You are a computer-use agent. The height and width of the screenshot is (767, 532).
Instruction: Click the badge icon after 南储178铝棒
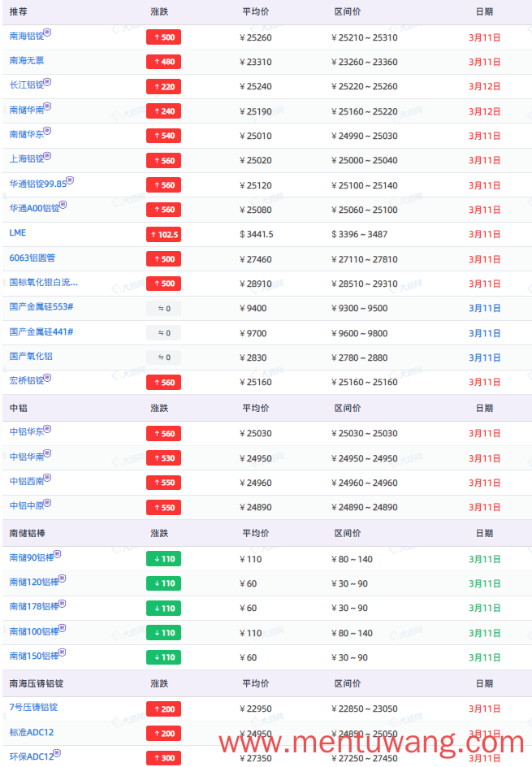click(63, 603)
